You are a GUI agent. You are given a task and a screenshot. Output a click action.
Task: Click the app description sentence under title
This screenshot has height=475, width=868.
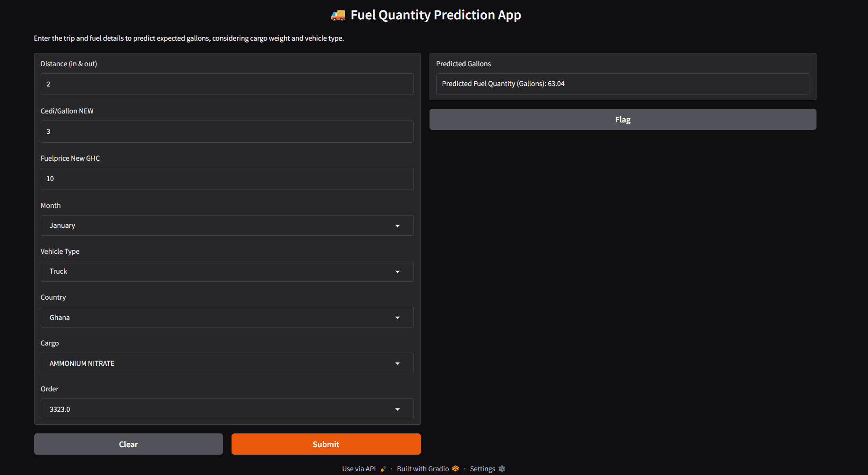coord(189,38)
